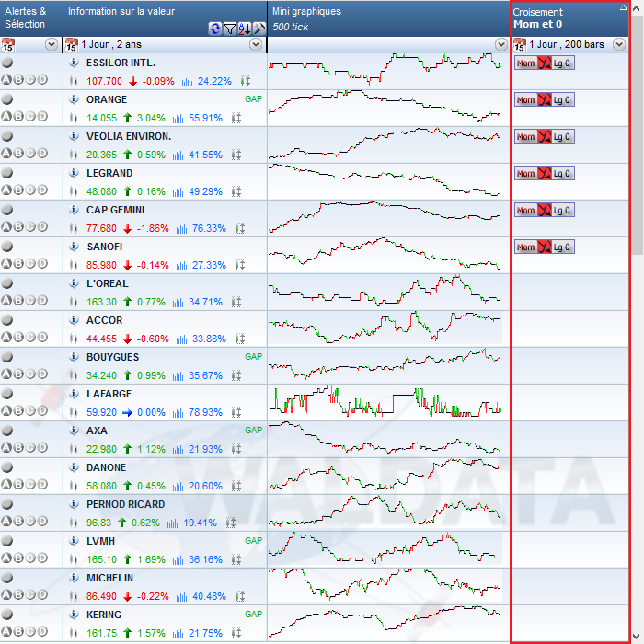
Task: Open info icon for SANOFI
Action: coord(74,247)
